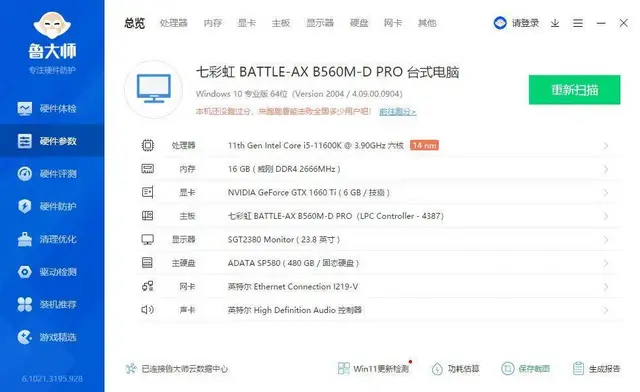
Task: Click the download arrow icon in title bar
Action: click(x=555, y=23)
